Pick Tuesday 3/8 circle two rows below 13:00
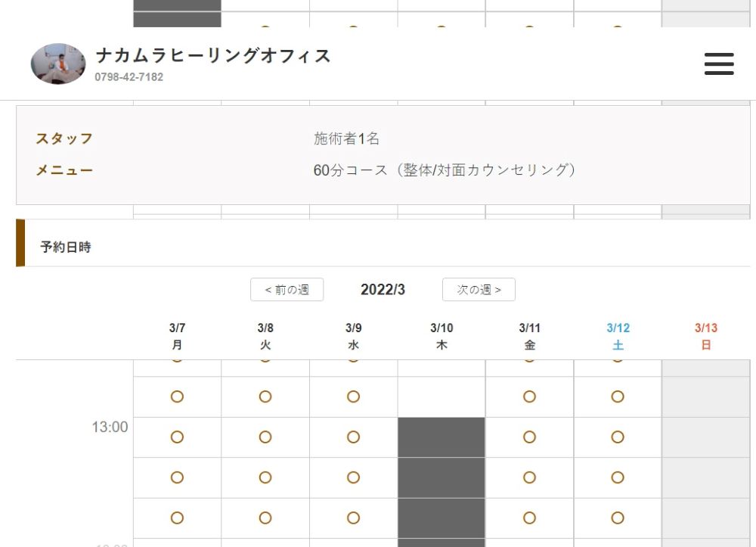The width and height of the screenshot is (756, 547). [265, 518]
